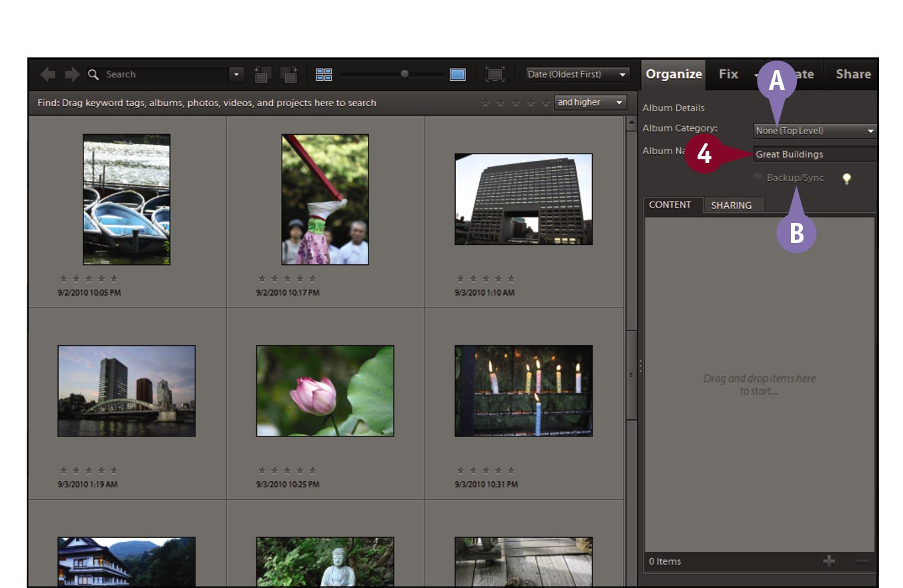Switch to single photo view icon
The image size is (903, 588).
click(457, 75)
